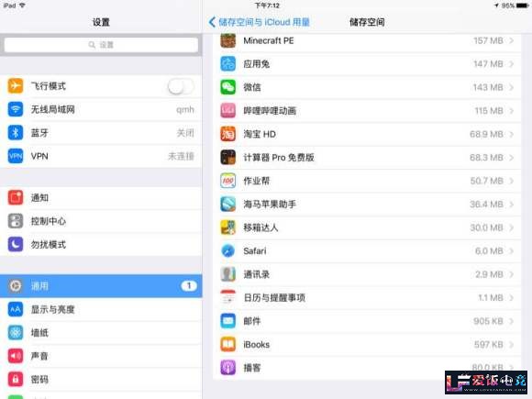Select the Safari compass icon

(228, 251)
